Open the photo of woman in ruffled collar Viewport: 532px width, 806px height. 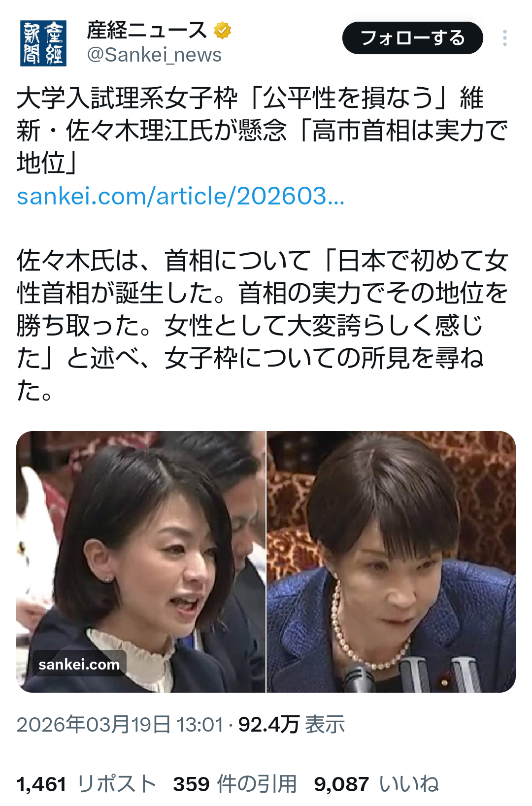tap(141, 562)
